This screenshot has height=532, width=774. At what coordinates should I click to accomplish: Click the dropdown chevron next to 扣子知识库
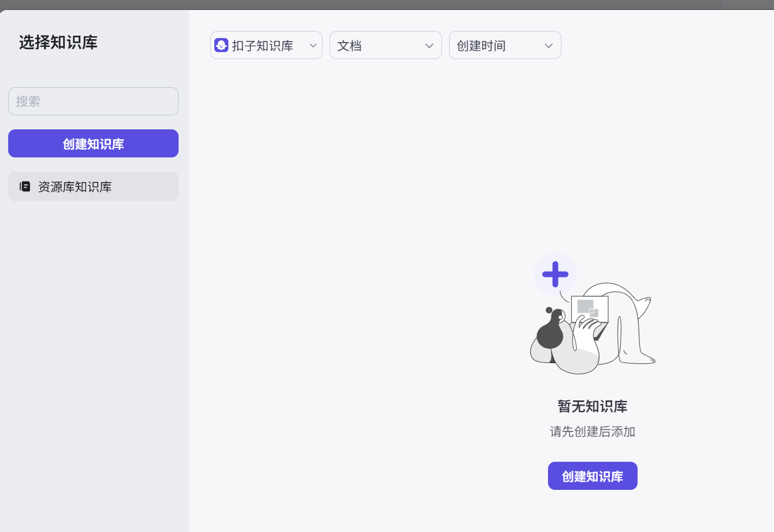pos(313,44)
